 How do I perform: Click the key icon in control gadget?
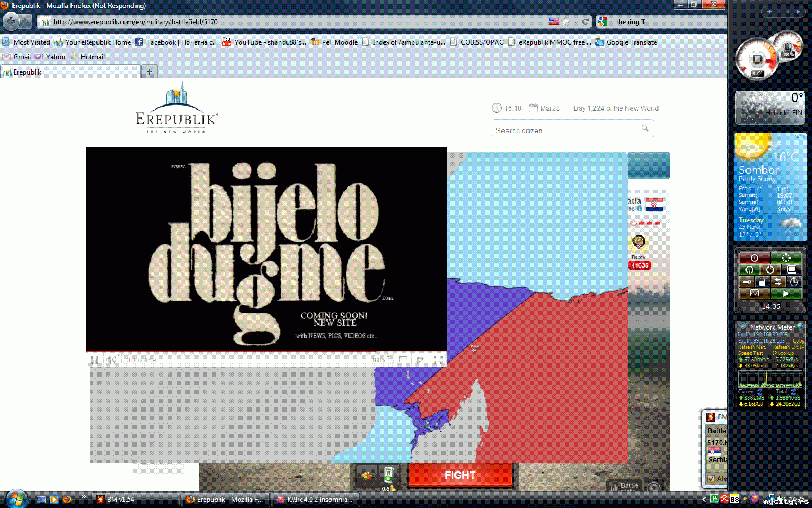tap(747, 282)
